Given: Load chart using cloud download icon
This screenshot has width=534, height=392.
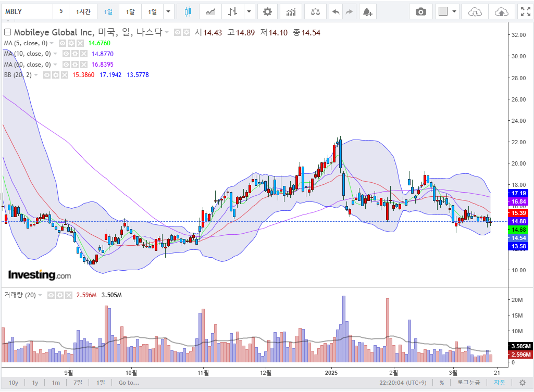Looking at the screenshot, I should pyautogui.click(x=475, y=12).
